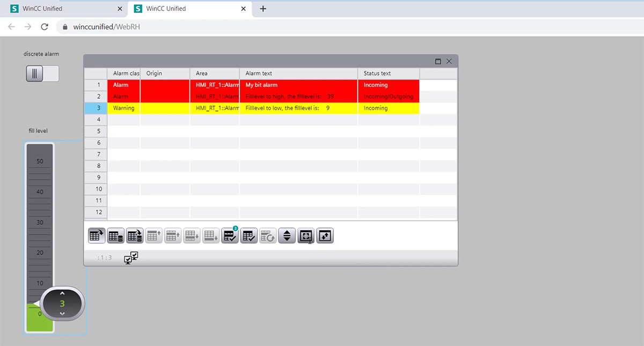Click the acknowledge icon with badge 3
Image resolution: width=644 pixels, height=346 pixels.
point(230,235)
